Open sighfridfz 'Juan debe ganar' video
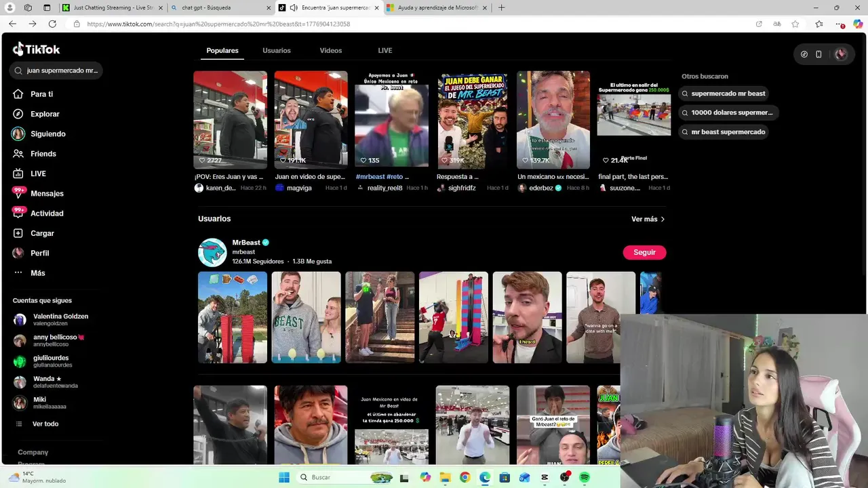The width and height of the screenshot is (868, 488). point(472,119)
